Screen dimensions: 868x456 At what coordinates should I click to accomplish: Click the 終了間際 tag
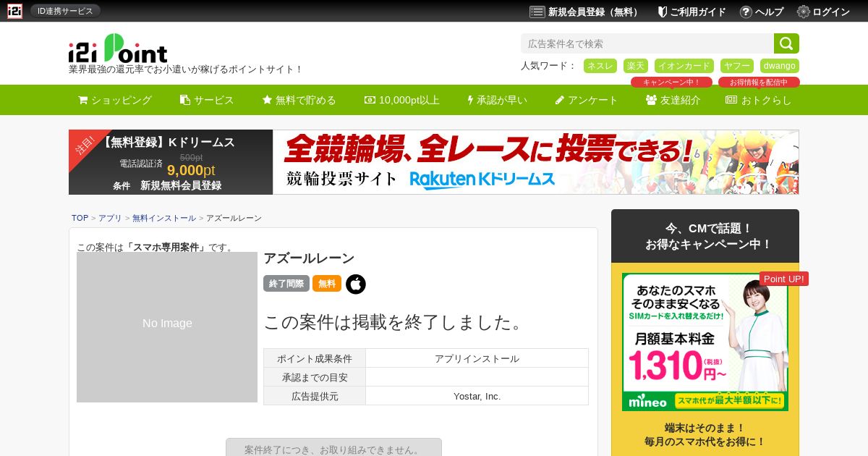coord(286,284)
